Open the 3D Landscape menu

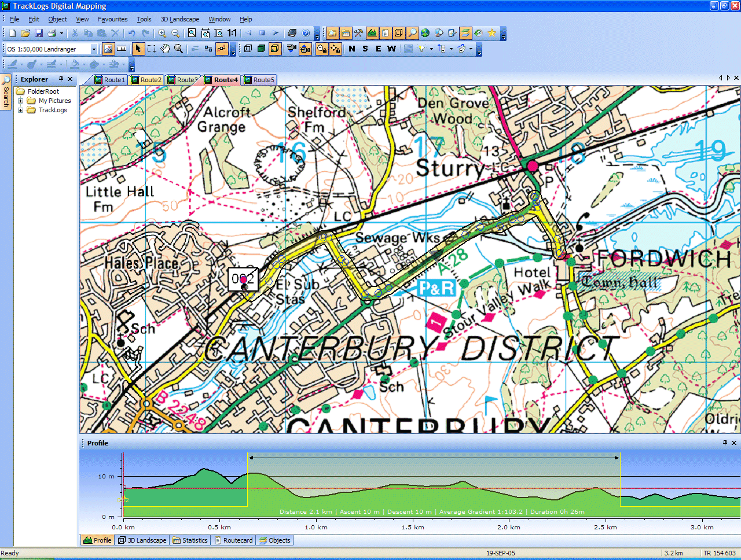point(180,19)
